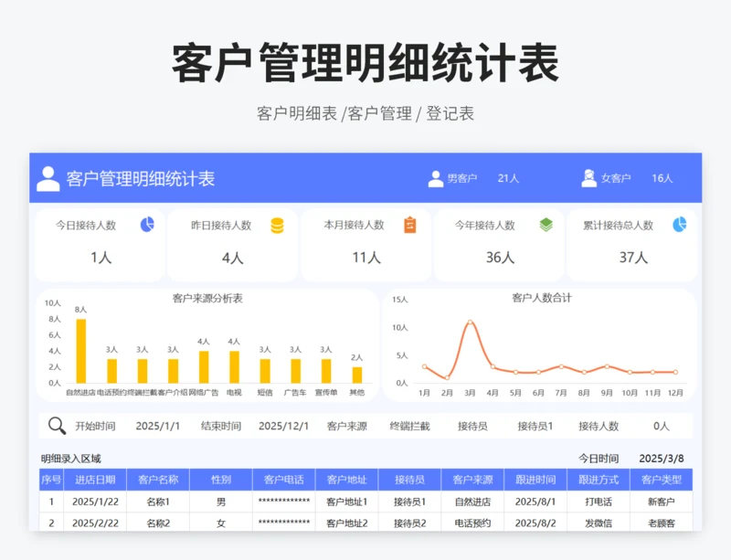Click the March peak point on line chart
The height and width of the screenshot is (560, 731).
pyautogui.click(x=470, y=322)
